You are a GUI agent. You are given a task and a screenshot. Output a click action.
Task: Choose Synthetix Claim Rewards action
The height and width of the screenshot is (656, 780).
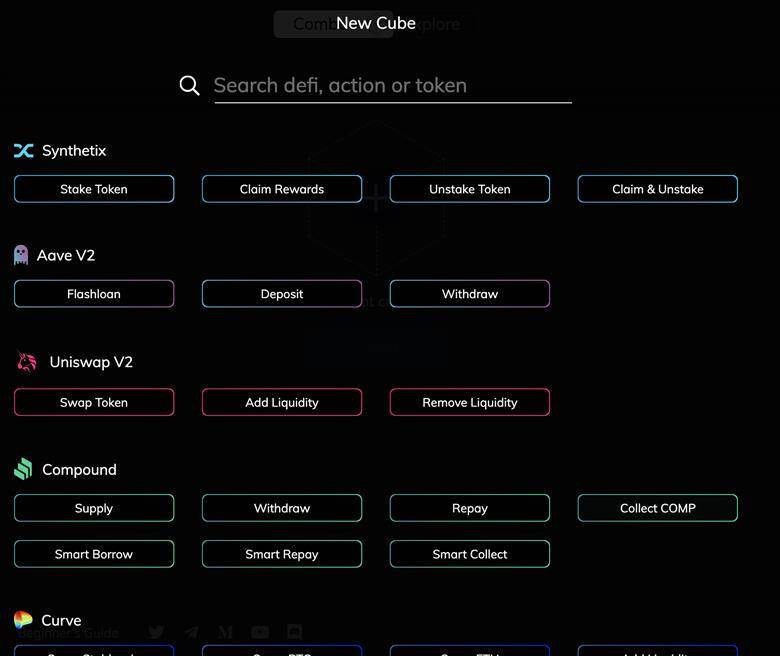tap(282, 189)
